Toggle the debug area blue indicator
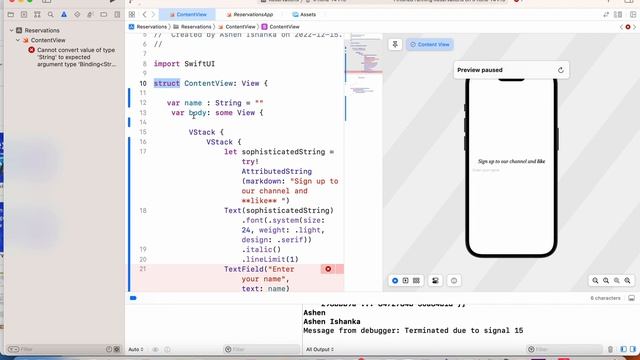The width and height of the screenshot is (640, 360). coord(133,298)
